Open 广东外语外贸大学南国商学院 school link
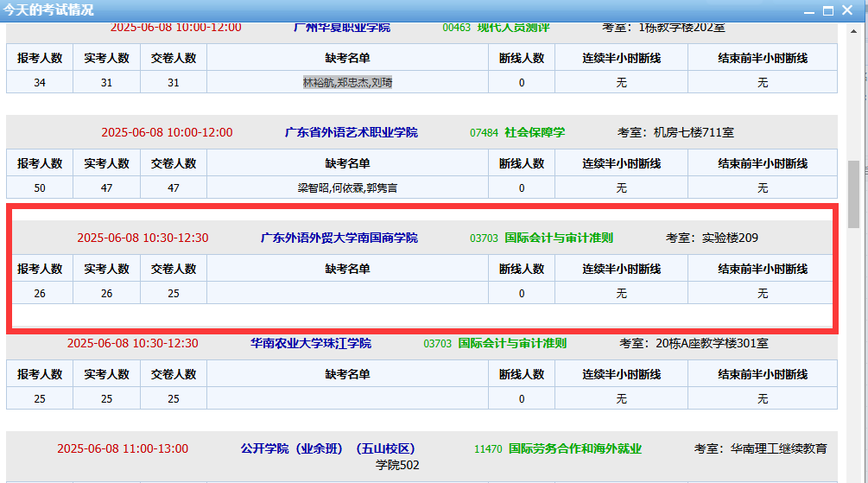The image size is (868, 483). 339,238
